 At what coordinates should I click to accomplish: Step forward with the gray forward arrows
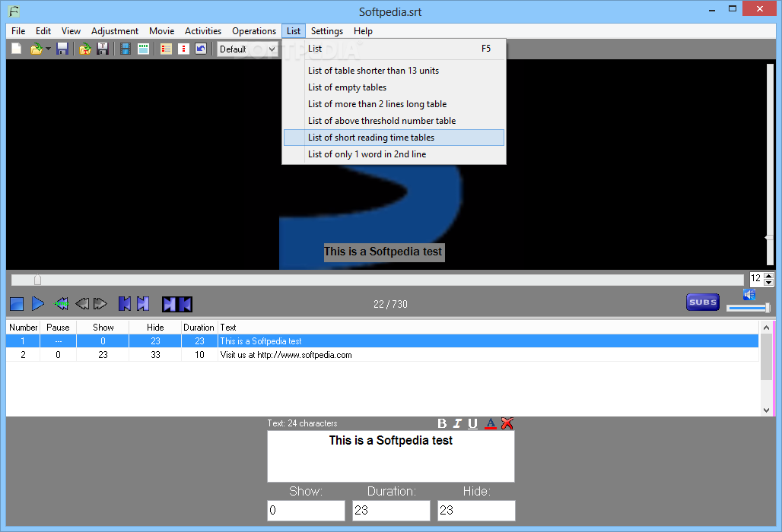[x=100, y=303]
